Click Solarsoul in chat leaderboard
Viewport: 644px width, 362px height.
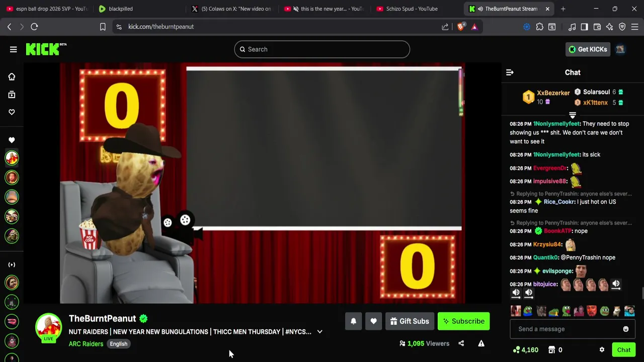click(x=596, y=92)
